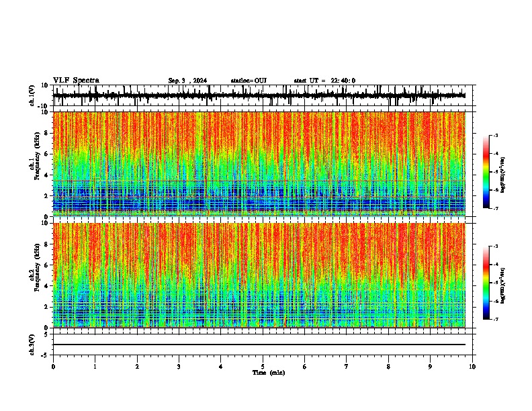Click the time axis tick "0"
The height and width of the screenshot is (411, 532).
point(53,367)
